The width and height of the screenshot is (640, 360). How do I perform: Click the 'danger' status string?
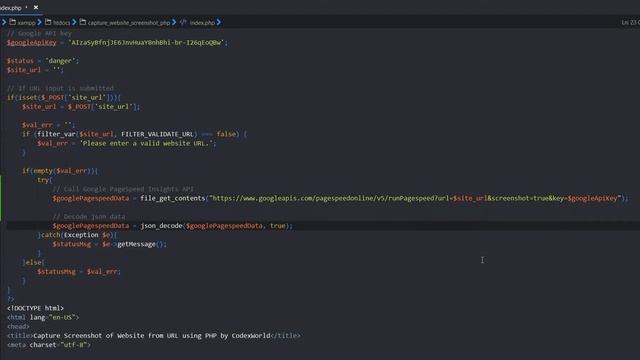point(60,61)
